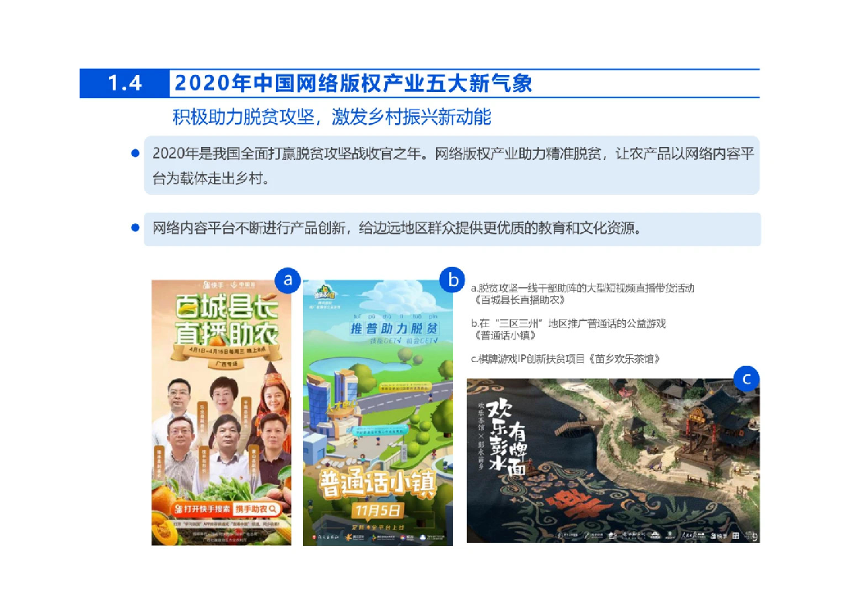Image resolution: width=868 pixels, height=614 pixels.
Task: Click the blue bullet before 2020年是我国
Action: [x=134, y=153]
